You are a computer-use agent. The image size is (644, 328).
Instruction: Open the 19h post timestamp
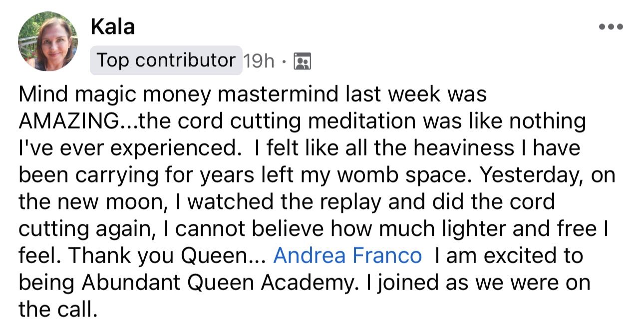pyautogui.click(x=259, y=61)
